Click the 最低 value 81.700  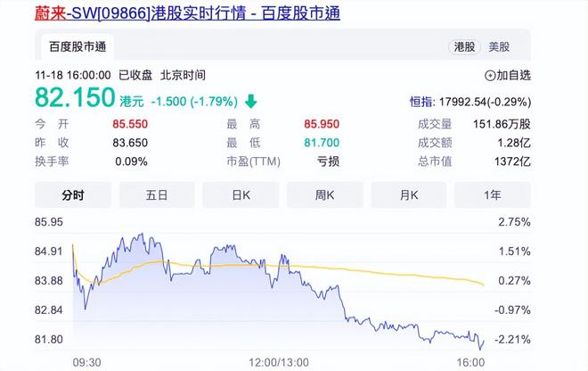(322, 143)
